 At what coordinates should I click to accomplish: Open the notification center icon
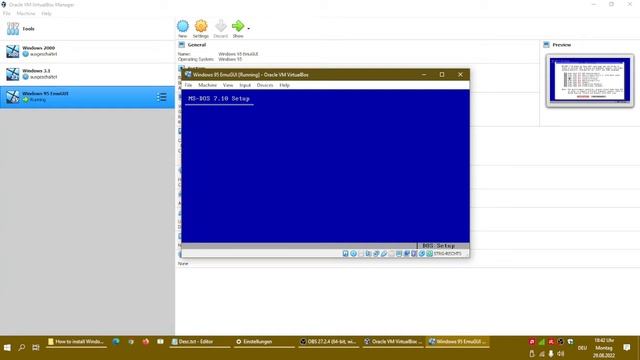[627, 348]
